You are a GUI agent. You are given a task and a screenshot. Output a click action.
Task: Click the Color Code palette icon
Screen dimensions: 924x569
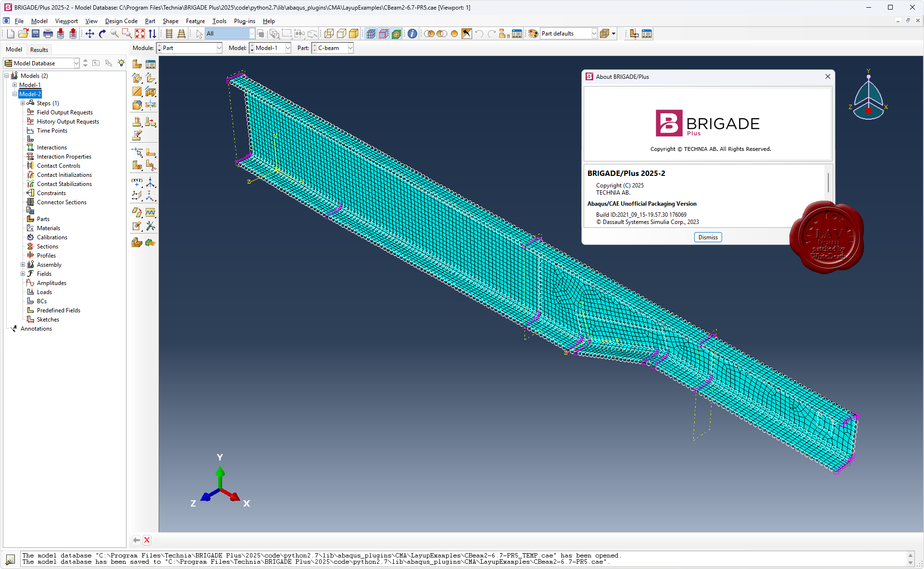(533, 34)
